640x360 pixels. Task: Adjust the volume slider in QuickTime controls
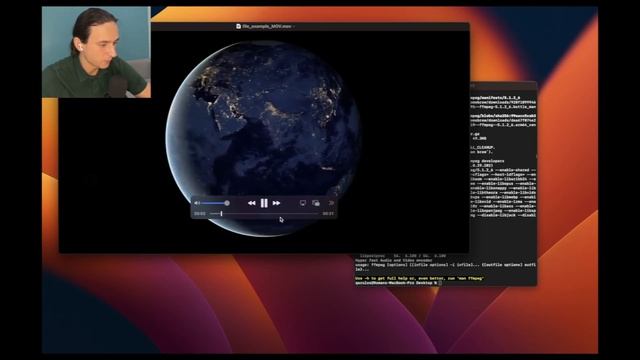(215, 203)
